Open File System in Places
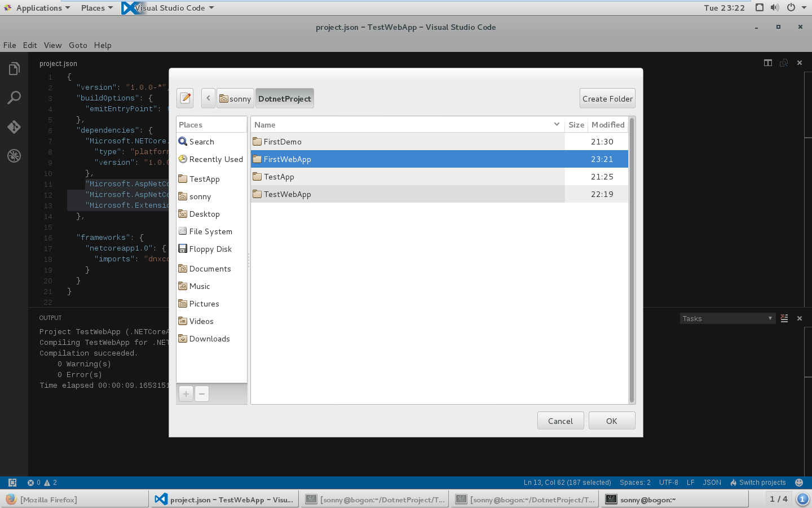Image resolution: width=812 pixels, height=508 pixels. click(x=211, y=231)
